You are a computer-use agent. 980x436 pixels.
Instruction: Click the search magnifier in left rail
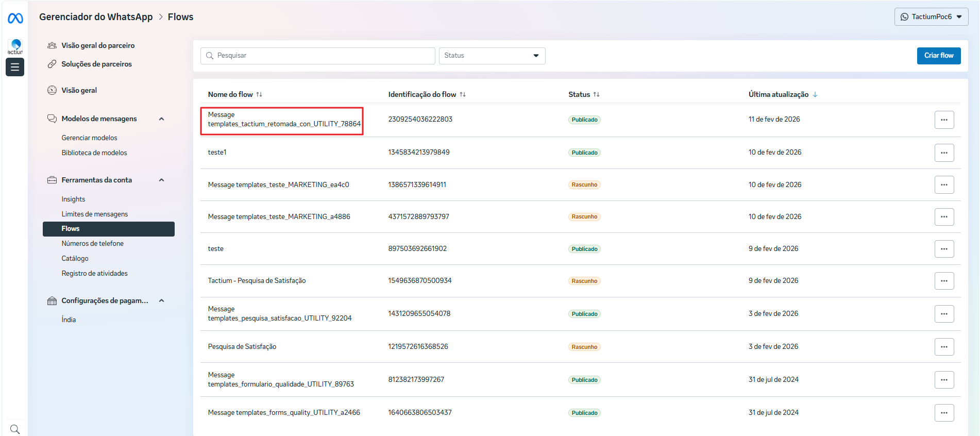pyautogui.click(x=15, y=429)
